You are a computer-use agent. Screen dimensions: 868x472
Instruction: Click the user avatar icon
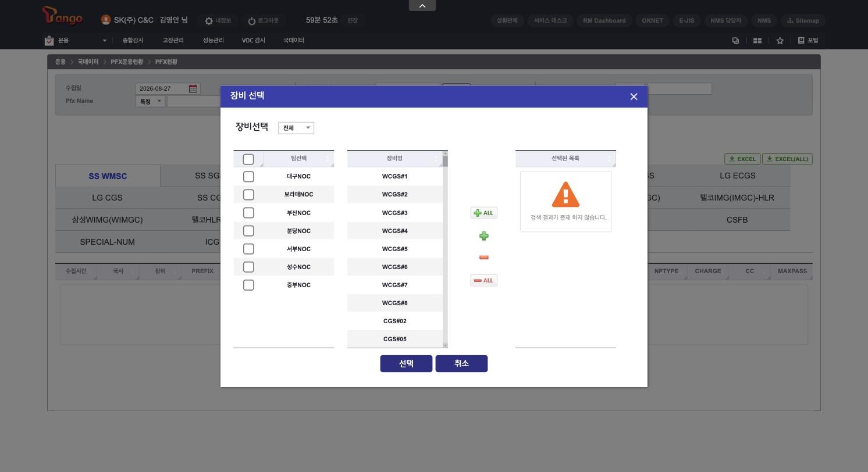[106, 20]
